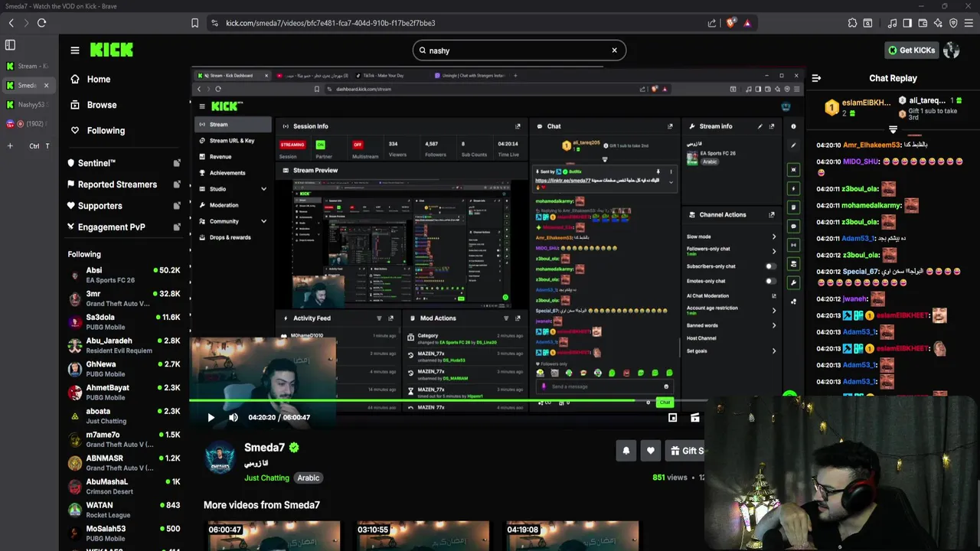This screenshot has height=551, width=980.
Task: Collapse Chat Replay with the arrow icon
Action: [x=816, y=78]
